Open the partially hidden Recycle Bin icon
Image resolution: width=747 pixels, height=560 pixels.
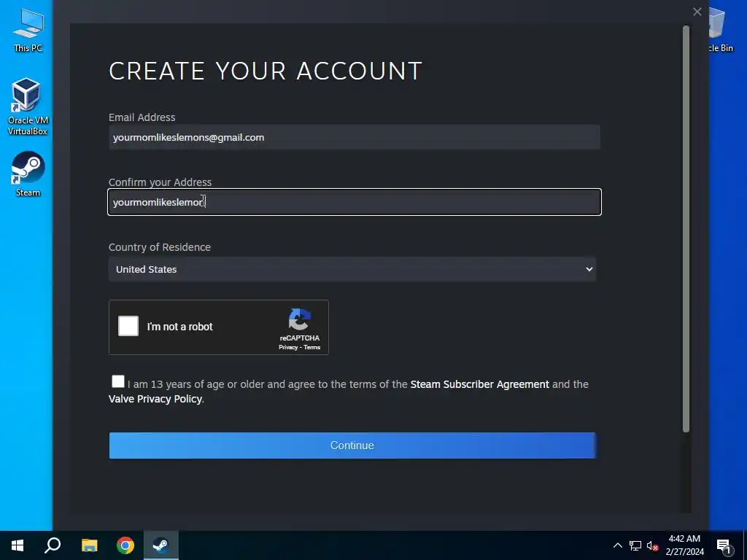tap(721, 29)
